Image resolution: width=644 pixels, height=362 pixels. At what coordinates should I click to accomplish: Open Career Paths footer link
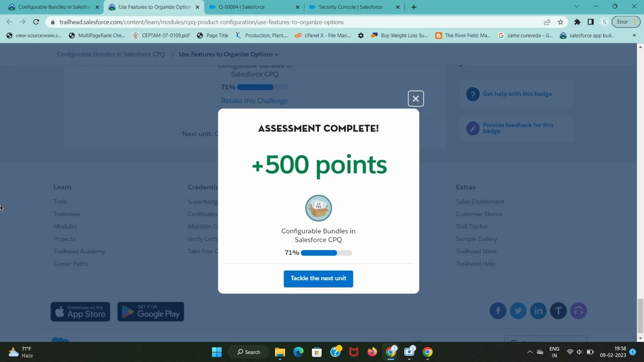point(70,264)
